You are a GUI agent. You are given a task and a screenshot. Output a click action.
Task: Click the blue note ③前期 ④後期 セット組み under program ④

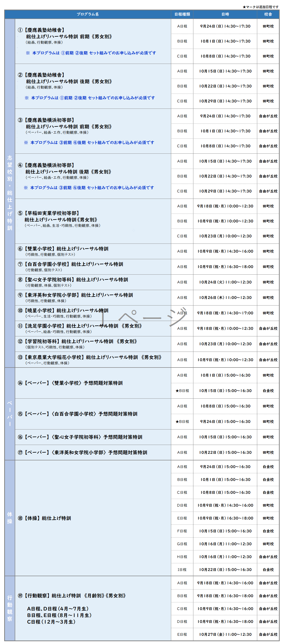tap(89, 188)
